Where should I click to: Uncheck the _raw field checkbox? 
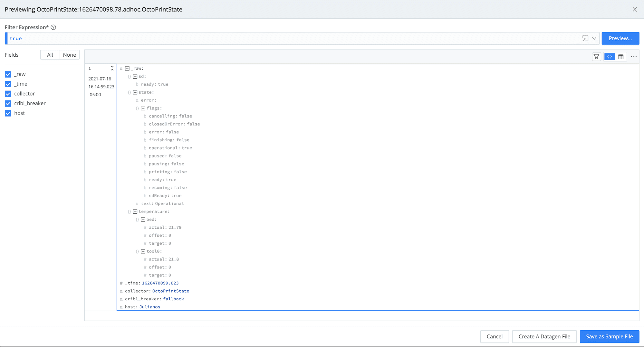tap(8, 74)
